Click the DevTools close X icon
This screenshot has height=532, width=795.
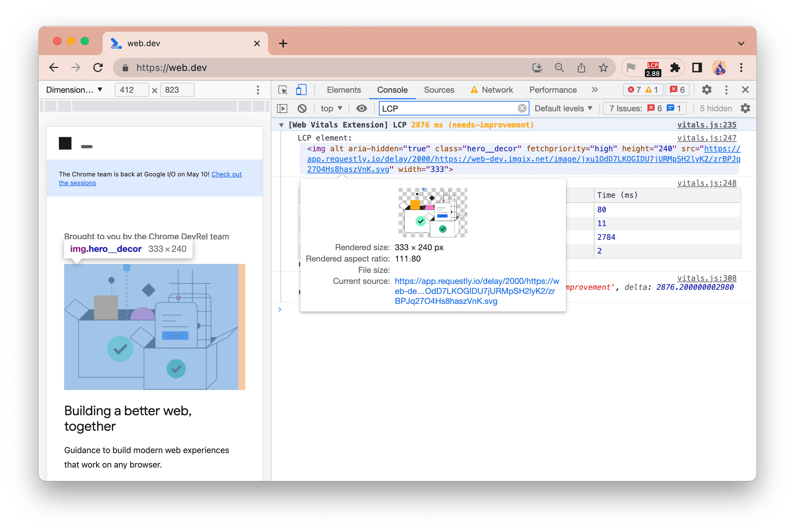746,90
